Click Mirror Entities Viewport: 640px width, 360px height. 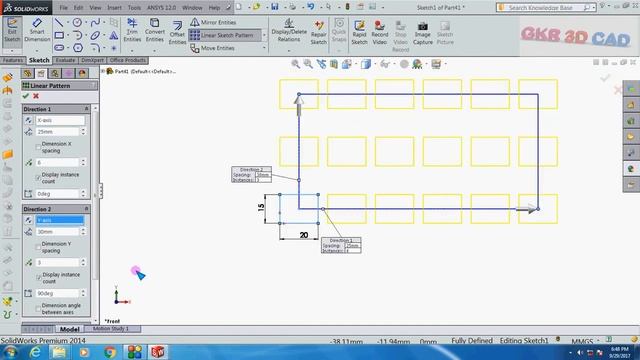tap(213, 22)
